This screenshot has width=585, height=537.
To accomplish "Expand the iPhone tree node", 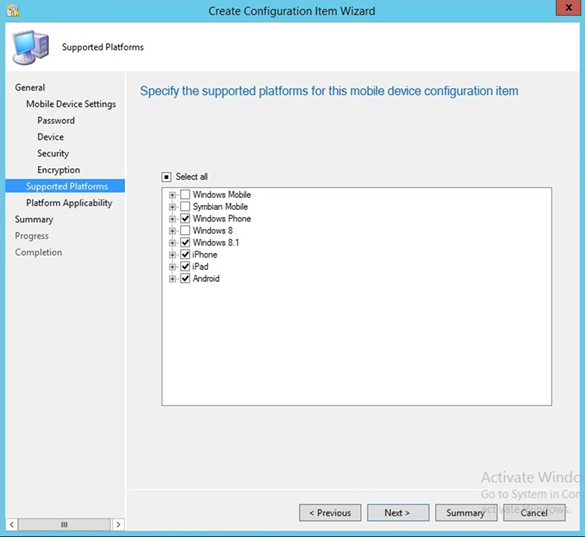I will tap(172, 255).
